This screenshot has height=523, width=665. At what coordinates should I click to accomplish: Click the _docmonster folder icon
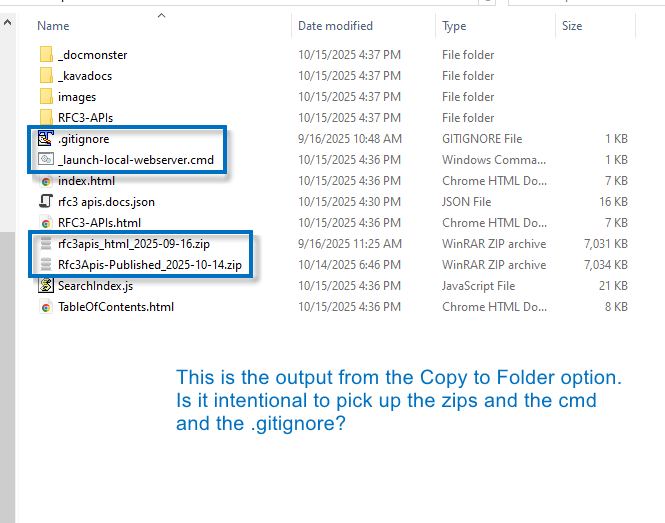tap(45, 55)
